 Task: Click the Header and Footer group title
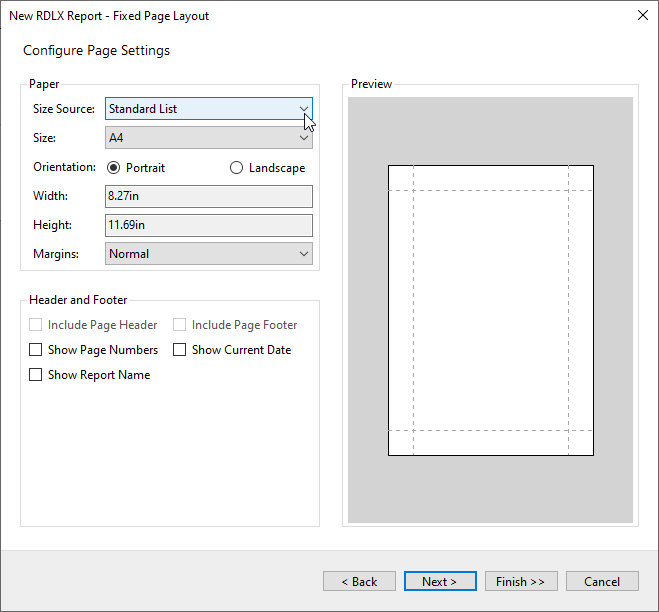click(x=78, y=300)
